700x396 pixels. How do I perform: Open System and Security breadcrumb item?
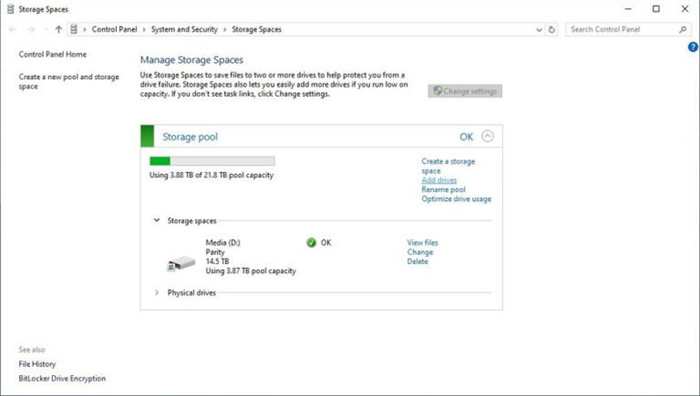coord(184,29)
